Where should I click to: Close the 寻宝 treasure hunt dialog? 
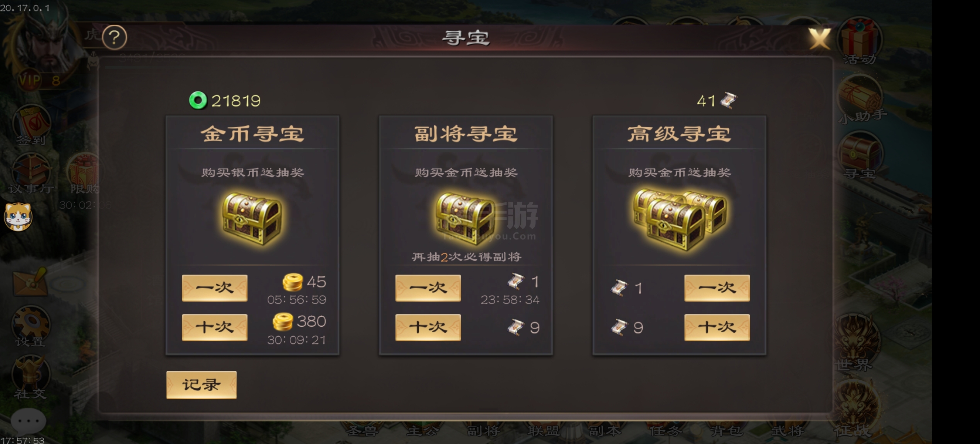819,38
